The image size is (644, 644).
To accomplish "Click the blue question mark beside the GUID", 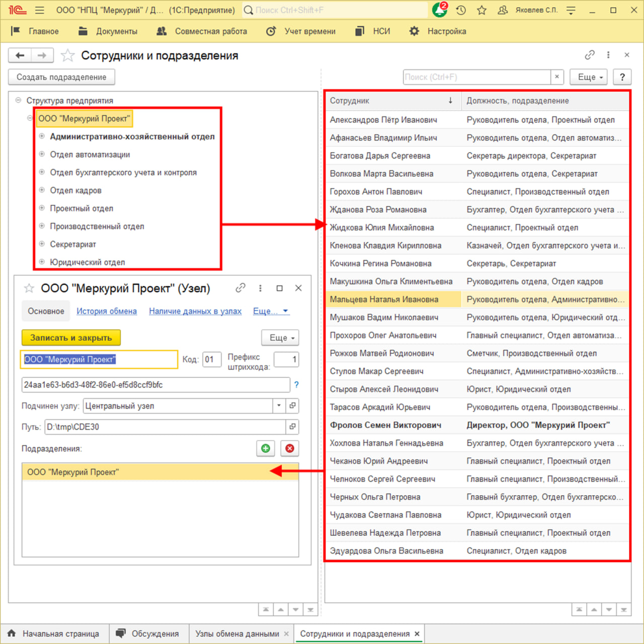I will coord(296,384).
